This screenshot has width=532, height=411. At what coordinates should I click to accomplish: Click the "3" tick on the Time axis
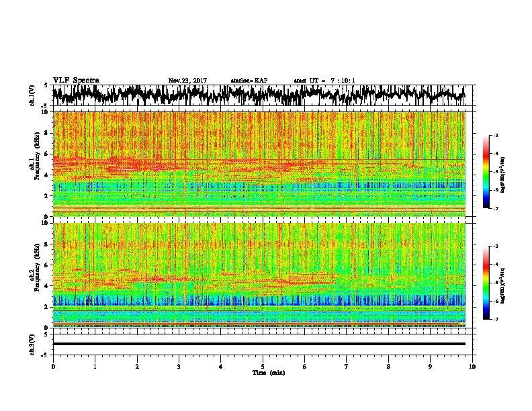click(179, 367)
